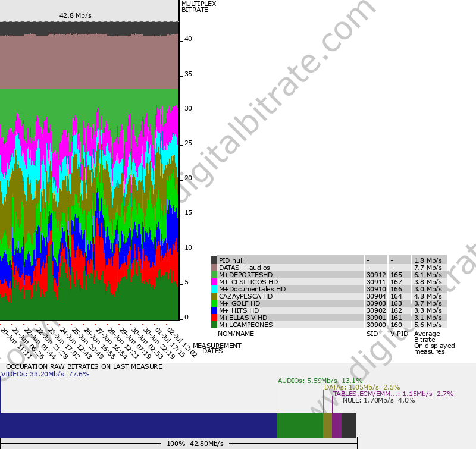The image size is (476, 449).
Task: Click SID value 30902
Action: [376, 310]
